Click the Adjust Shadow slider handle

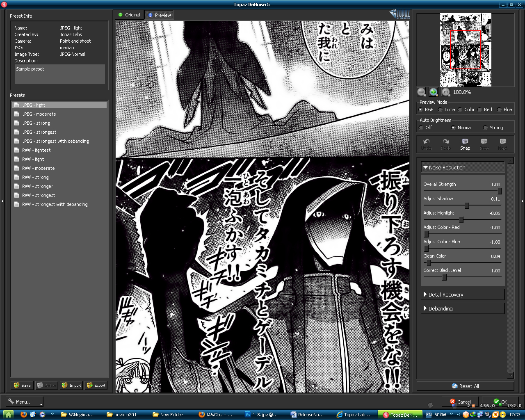point(467,205)
